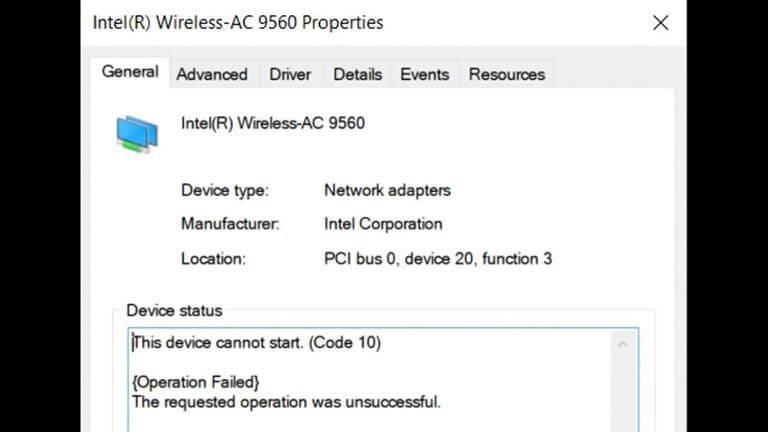The width and height of the screenshot is (768, 432).
Task: Click the '{Operation Failed}' text line
Action: click(196, 382)
